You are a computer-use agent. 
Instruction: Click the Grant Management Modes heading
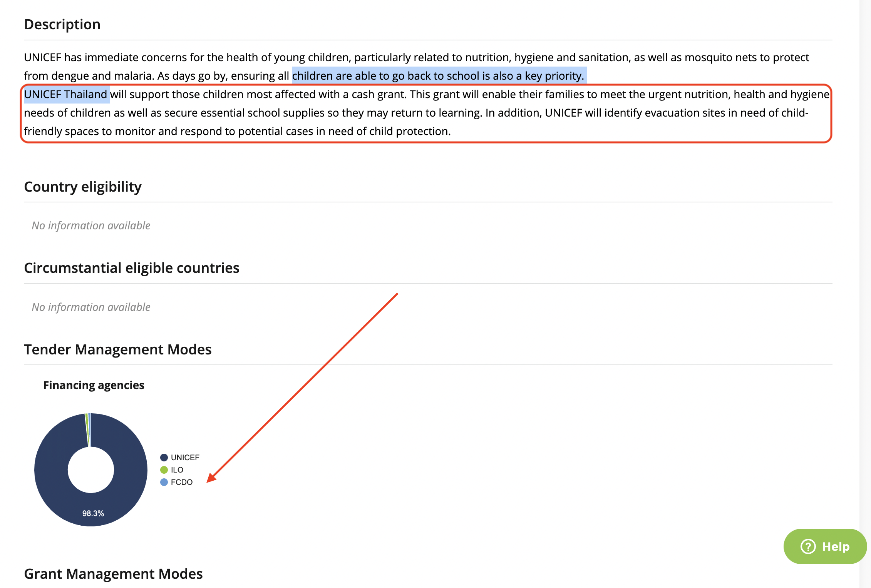pos(113,574)
